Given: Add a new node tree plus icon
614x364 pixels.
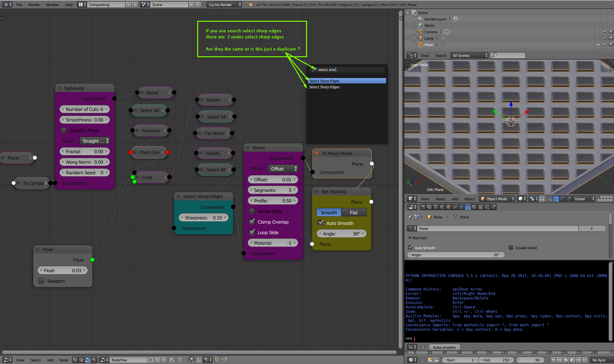Looking at the screenshot, I should (157, 360).
